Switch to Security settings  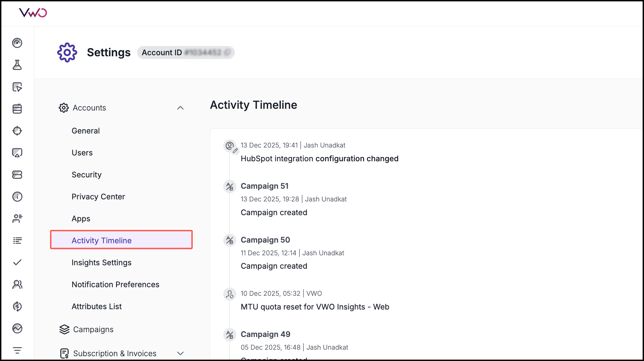(86, 175)
